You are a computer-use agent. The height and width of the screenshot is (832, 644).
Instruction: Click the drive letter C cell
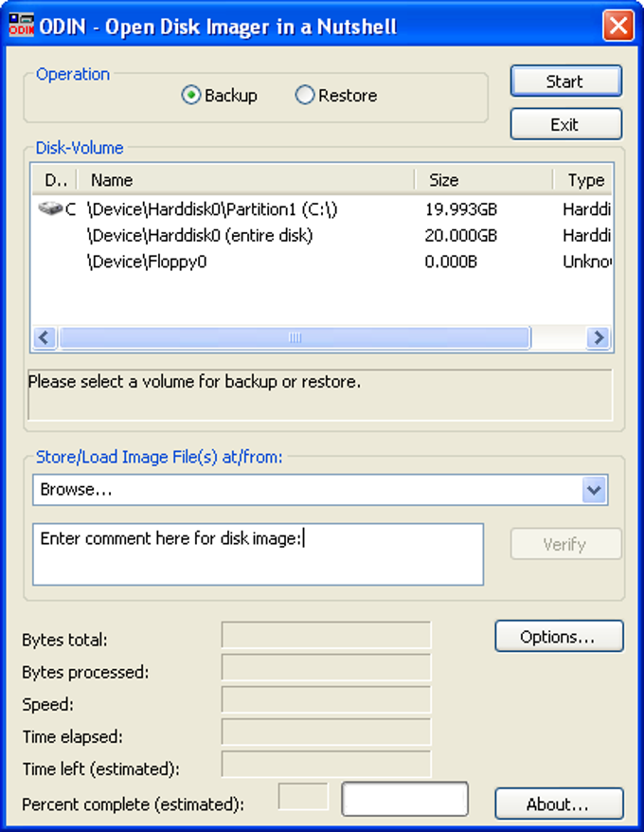point(70,209)
